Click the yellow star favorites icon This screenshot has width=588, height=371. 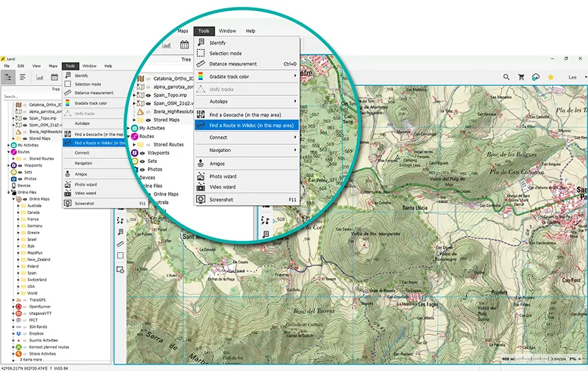(551, 77)
